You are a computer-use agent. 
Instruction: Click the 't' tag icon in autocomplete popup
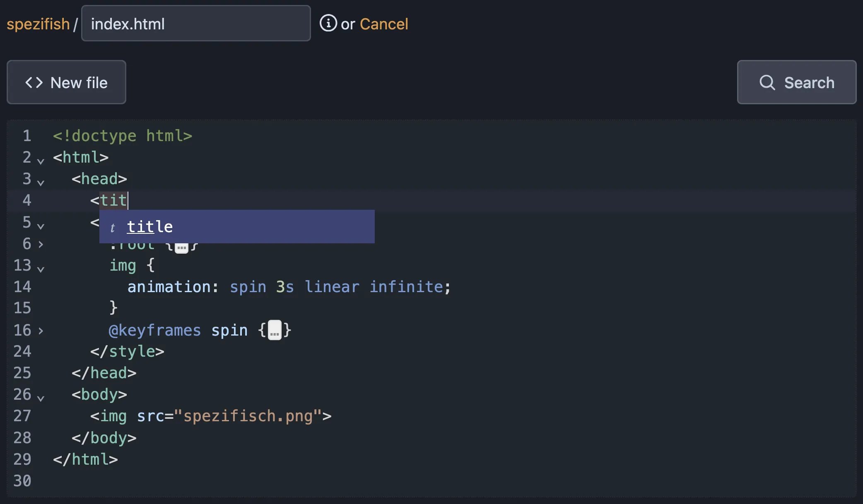112,227
